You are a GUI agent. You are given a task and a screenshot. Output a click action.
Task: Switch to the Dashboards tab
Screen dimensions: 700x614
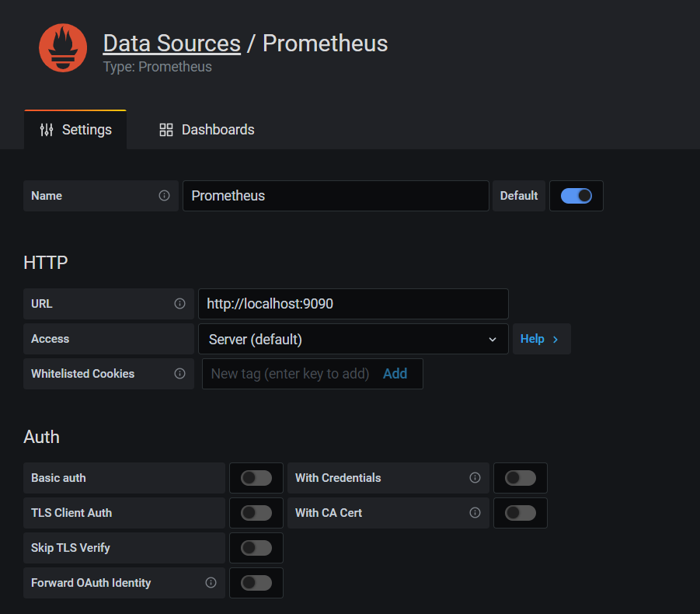[207, 130]
